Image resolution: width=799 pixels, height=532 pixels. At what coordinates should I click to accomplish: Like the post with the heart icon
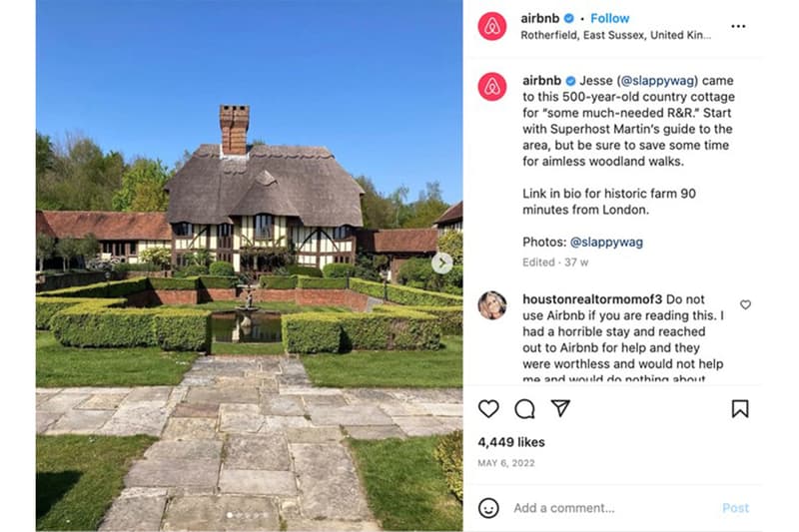(x=488, y=408)
